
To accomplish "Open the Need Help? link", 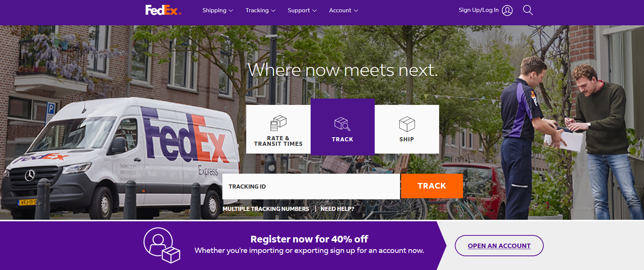I will (337, 209).
